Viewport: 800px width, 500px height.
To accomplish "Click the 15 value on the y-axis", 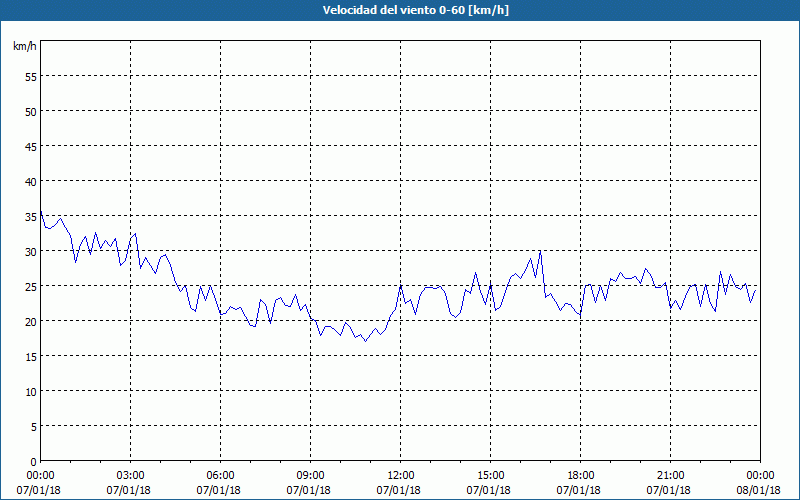I will 31,356.
